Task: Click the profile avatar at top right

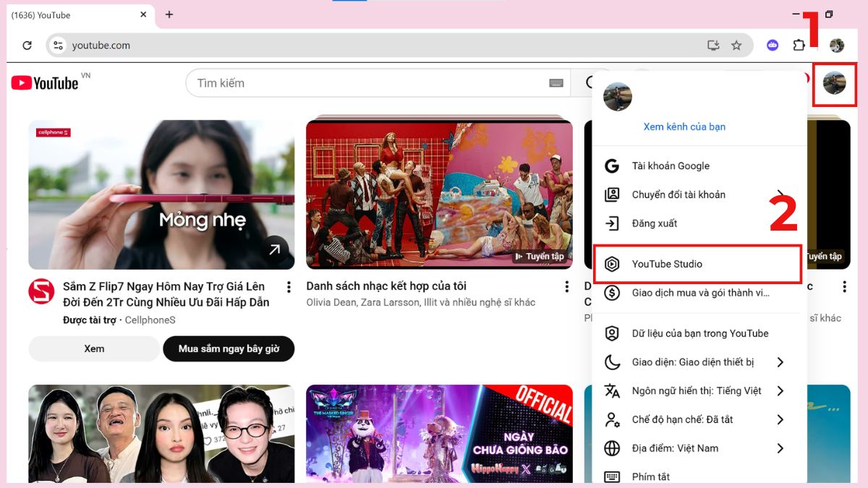Action: coord(835,82)
